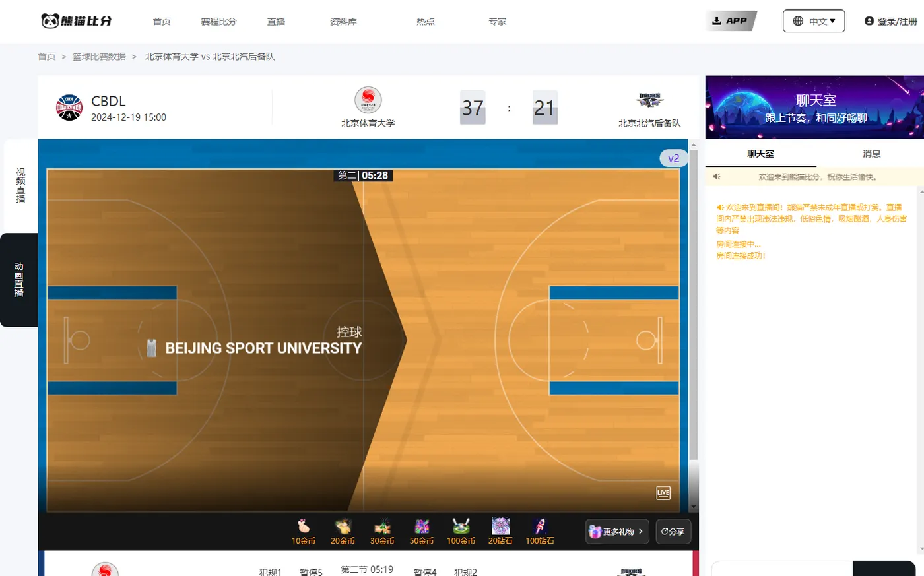The image size is (924, 576).
Task: Send the 30金币 gift
Action: (382, 531)
